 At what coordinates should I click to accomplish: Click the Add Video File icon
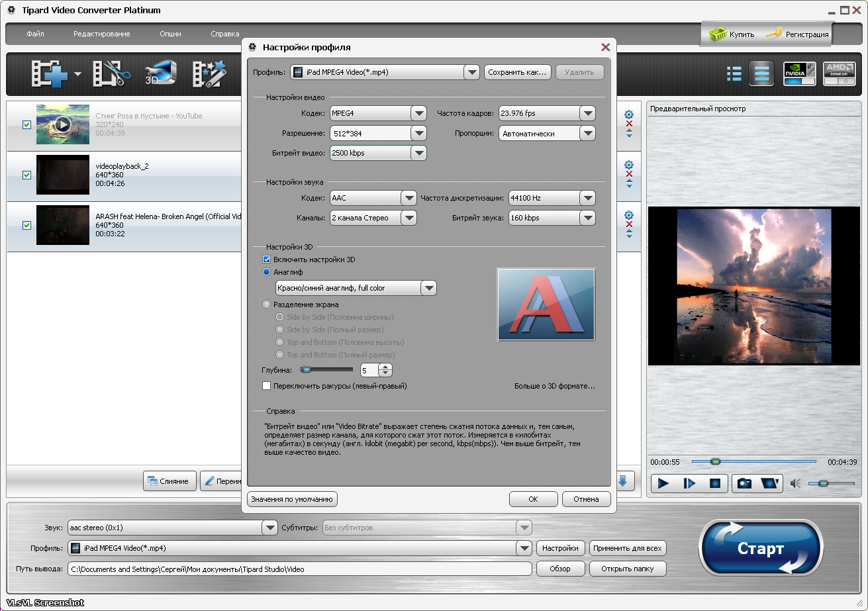[50, 74]
